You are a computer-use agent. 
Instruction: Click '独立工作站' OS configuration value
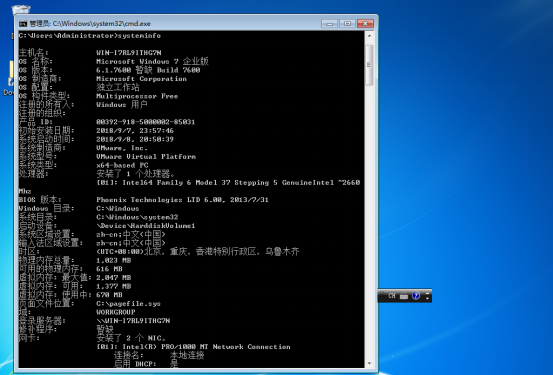point(118,87)
